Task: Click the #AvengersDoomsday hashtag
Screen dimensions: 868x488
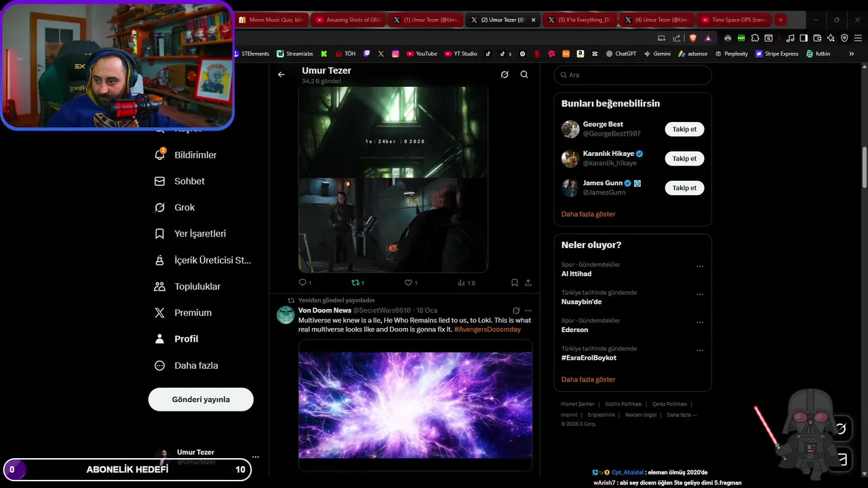Action: tap(488, 329)
